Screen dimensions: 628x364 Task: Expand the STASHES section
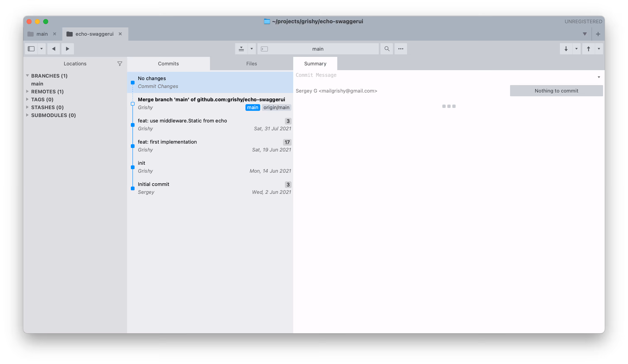tap(27, 107)
